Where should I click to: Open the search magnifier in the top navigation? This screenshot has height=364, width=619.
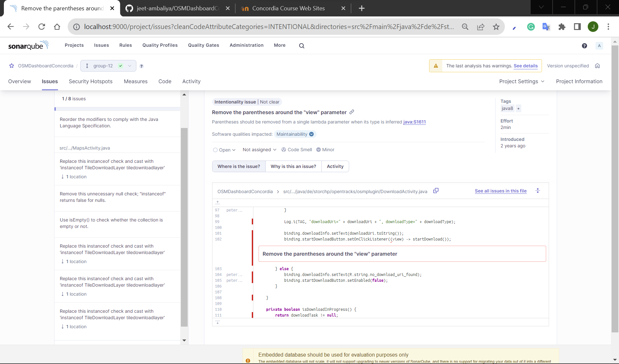click(x=301, y=46)
